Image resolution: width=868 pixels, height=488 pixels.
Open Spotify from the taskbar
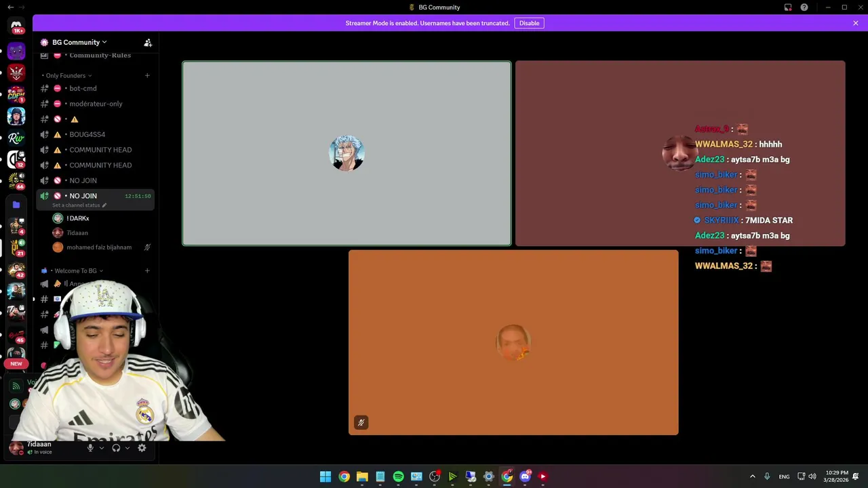pos(398,476)
